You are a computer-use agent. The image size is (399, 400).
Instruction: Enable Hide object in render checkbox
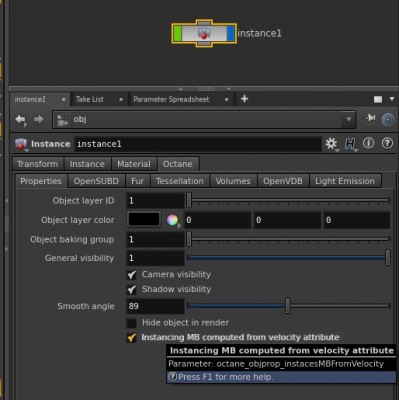pos(132,323)
